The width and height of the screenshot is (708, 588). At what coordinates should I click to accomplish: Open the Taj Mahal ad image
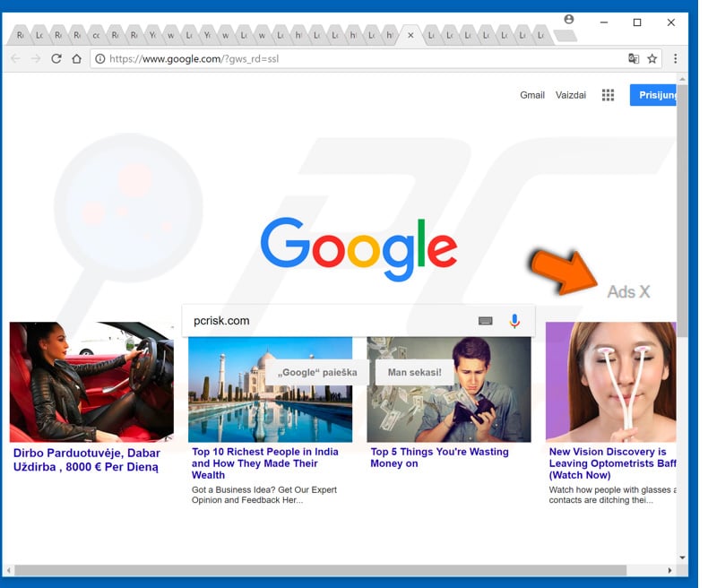(x=270, y=389)
